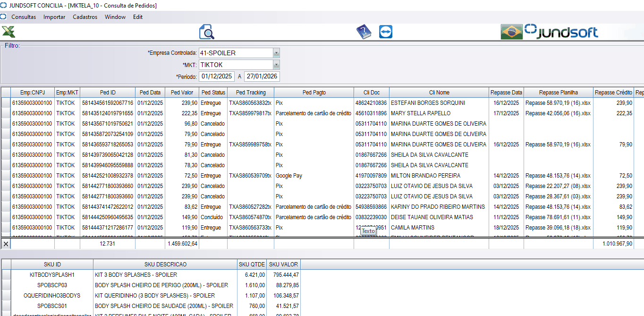Screen dimensions: 644x316
Task: Launch the TeamViewer remote support icon
Action: pos(386,32)
